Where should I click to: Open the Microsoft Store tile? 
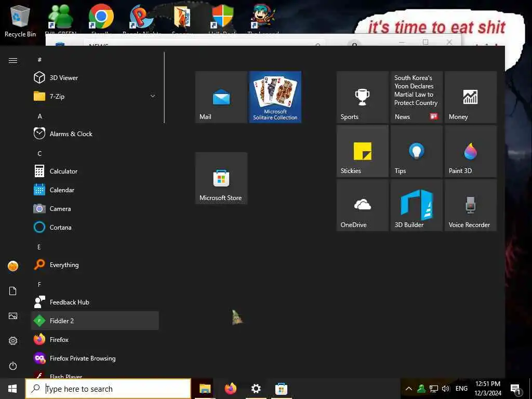(221, 178)
